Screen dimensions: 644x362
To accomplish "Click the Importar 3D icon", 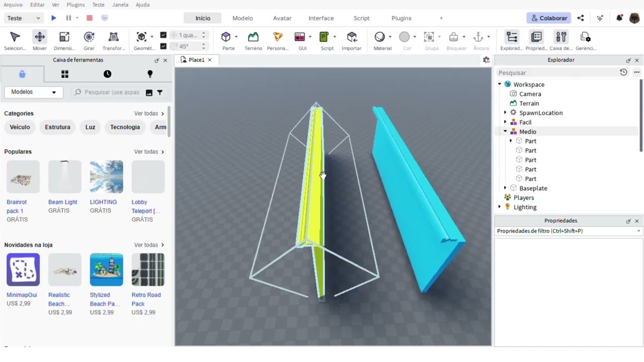I will click(352, 40).
